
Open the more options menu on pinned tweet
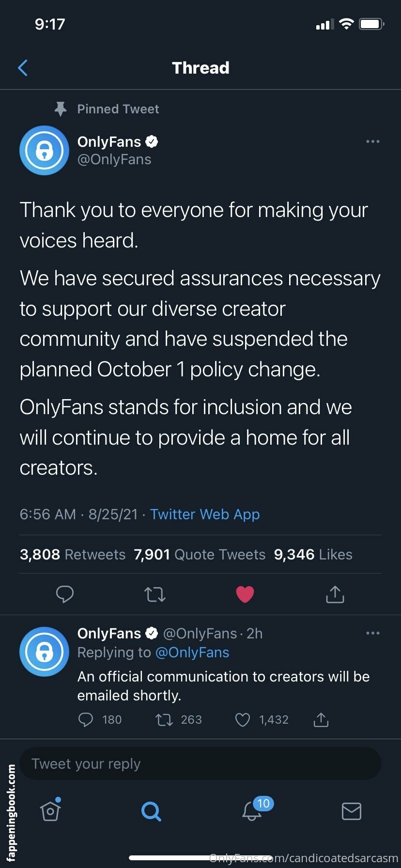pos(372,141)
